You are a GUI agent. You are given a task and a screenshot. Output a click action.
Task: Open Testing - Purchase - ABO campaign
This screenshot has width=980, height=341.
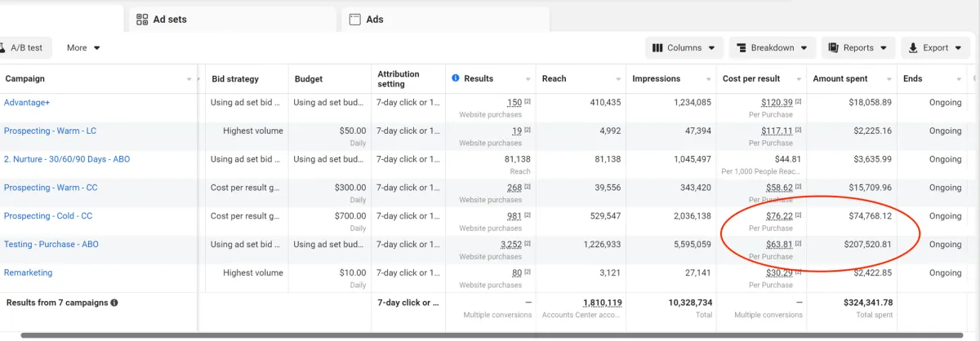[x=51, y=244]
